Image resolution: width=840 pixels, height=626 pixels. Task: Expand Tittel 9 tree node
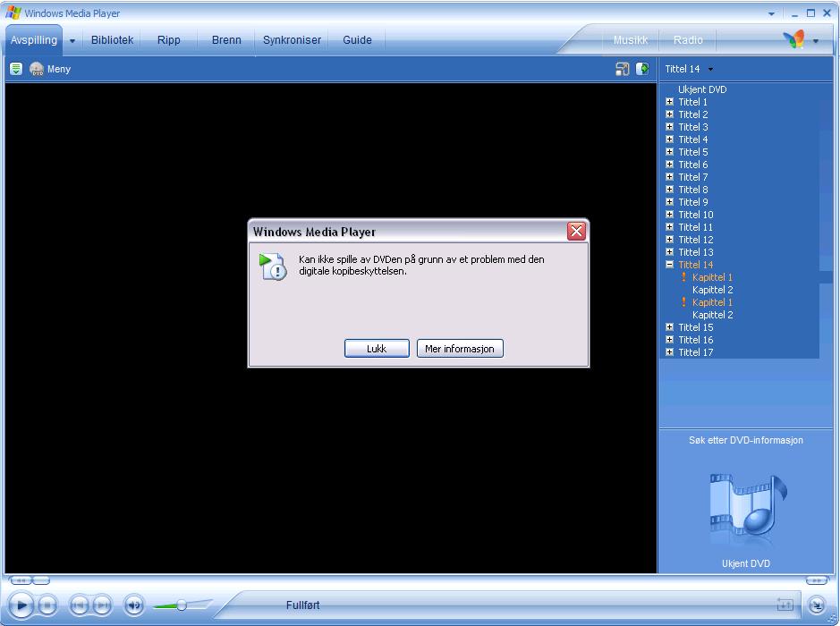[x=669, y=202]
